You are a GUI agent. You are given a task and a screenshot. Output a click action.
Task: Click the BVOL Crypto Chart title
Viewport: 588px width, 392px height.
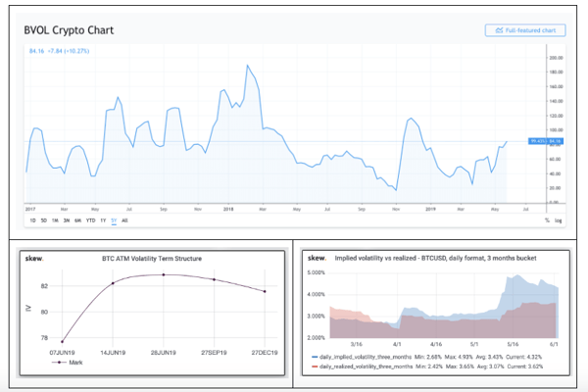tap(69, 30)
